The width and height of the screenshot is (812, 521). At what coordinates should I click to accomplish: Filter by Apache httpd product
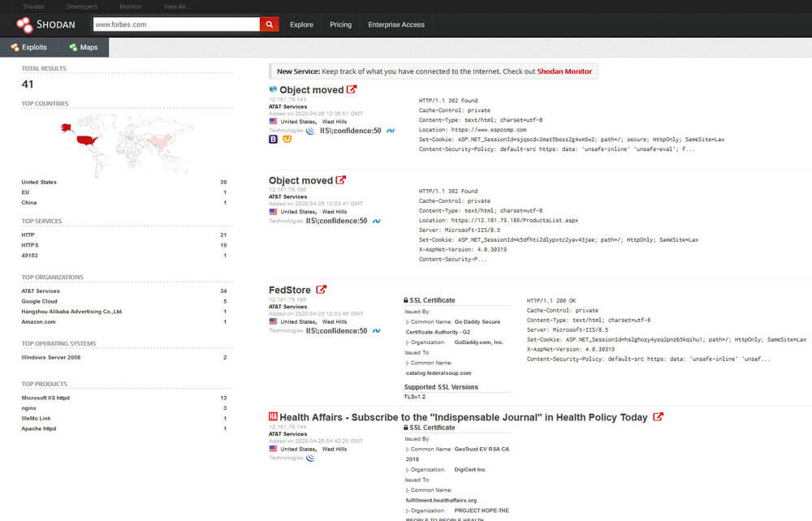pyautogui.click(x=39, y=429)
